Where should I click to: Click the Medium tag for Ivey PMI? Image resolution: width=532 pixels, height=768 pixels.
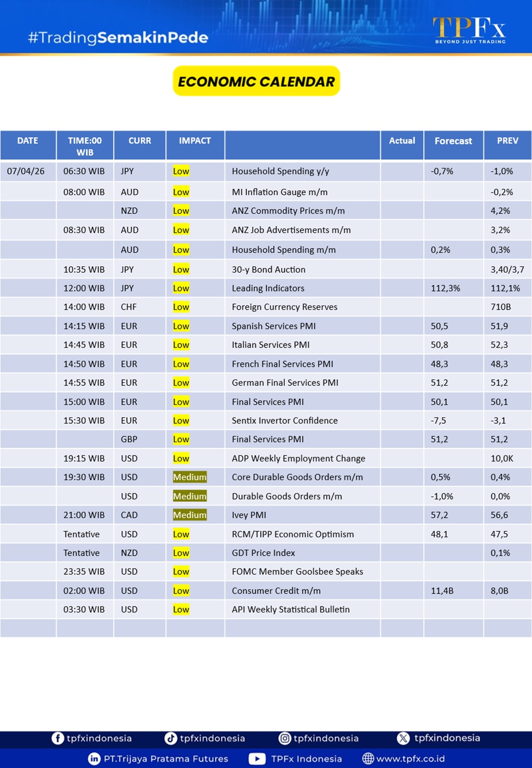(x=189, y=515)
